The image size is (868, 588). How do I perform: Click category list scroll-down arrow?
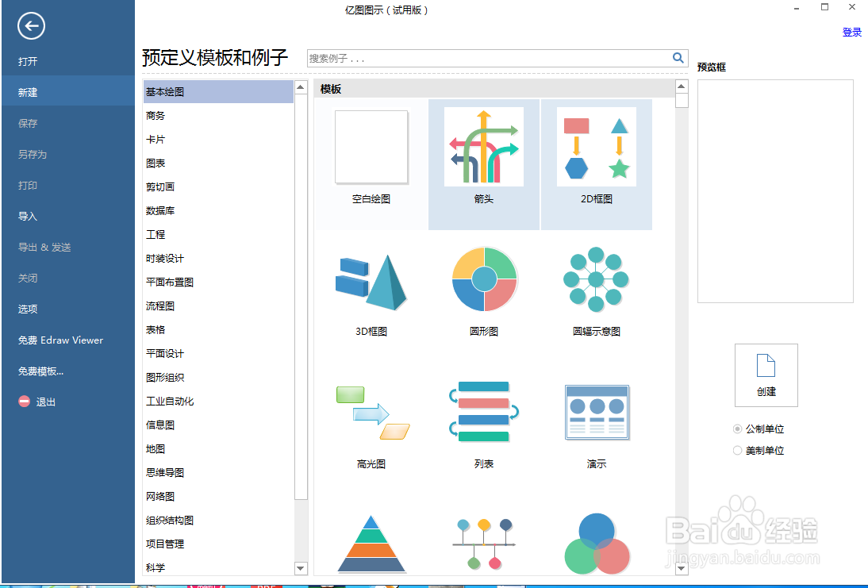301,568
